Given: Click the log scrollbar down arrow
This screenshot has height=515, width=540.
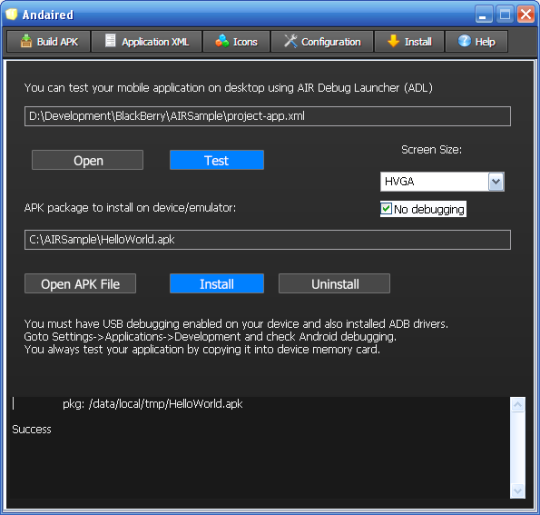Looking at the screenshot, I should tap(518, 490).
